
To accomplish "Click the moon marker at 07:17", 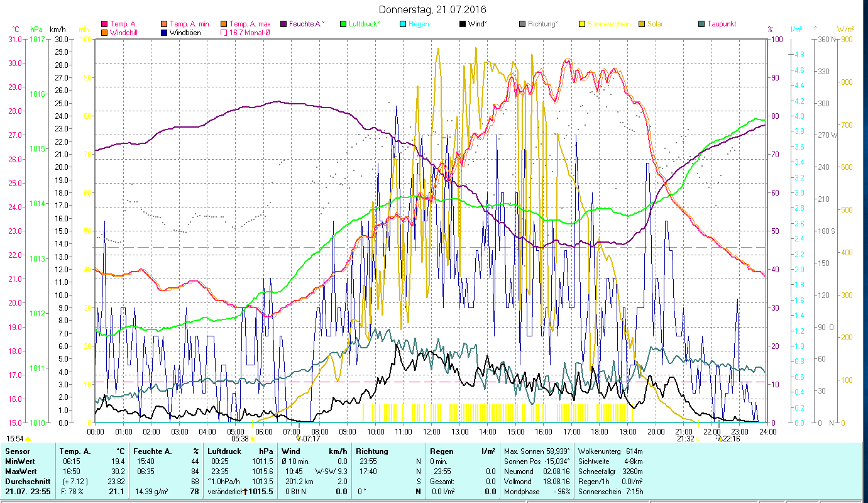I will (299, 438).
